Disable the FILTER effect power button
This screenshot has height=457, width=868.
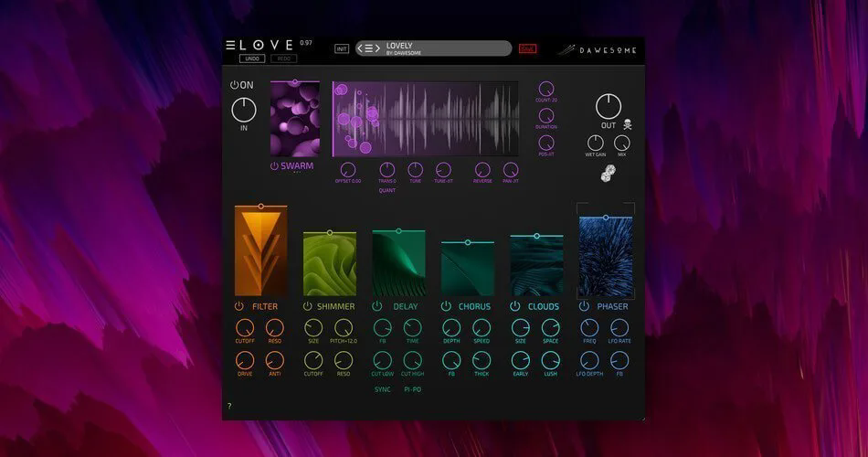[x=239, y=306]
